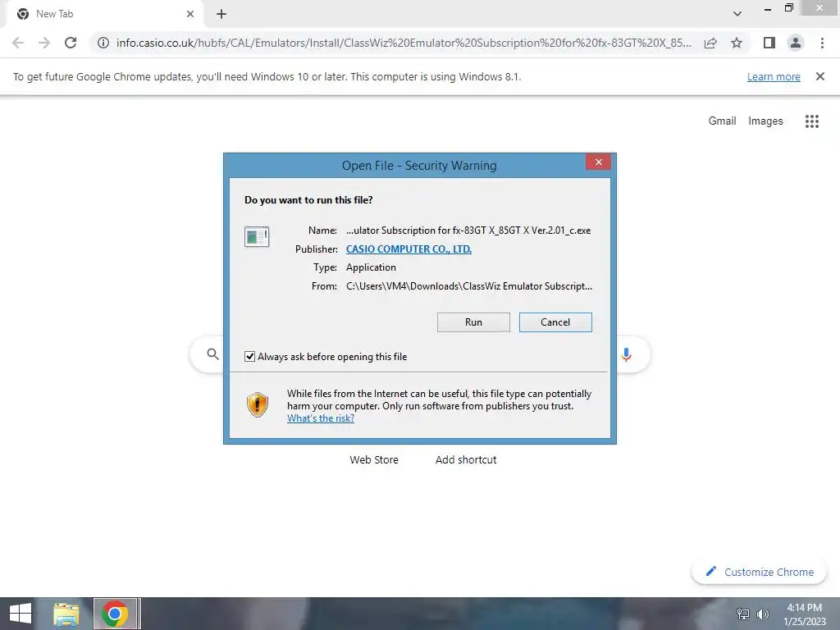Viewport: 840px width, 630px height.
Task: Close the Security Warning dialog with X
Action: [598, 162]
